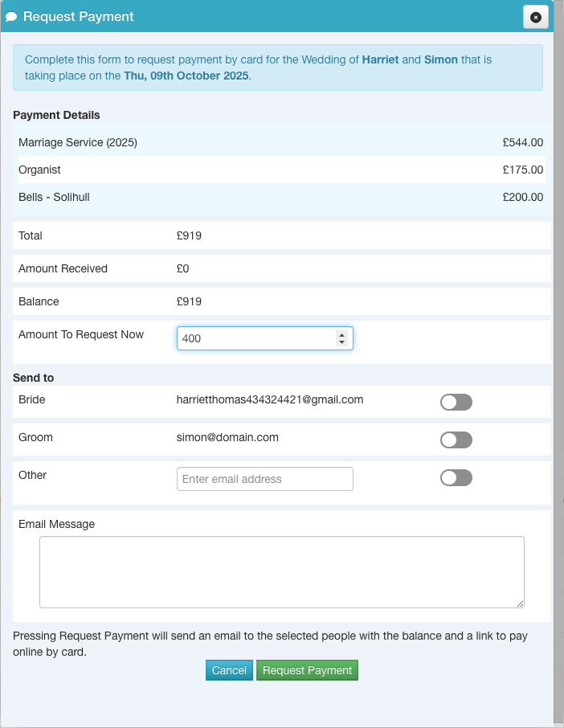The width and height of the screenshot is (564, 728).
Task: Click the Amount Received £0 value
Action: coord(183,269)
